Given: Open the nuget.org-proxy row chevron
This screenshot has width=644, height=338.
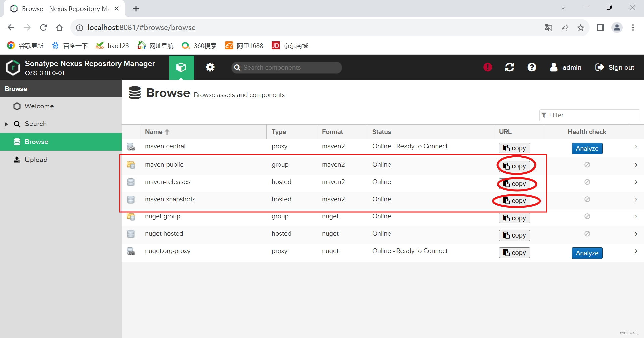Looking at the screenshot, I should (x=636, y=251).
